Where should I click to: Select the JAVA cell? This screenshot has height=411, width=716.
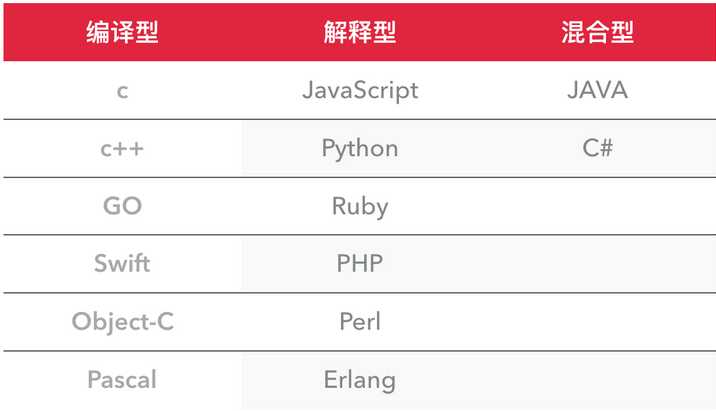click(597, 90)
